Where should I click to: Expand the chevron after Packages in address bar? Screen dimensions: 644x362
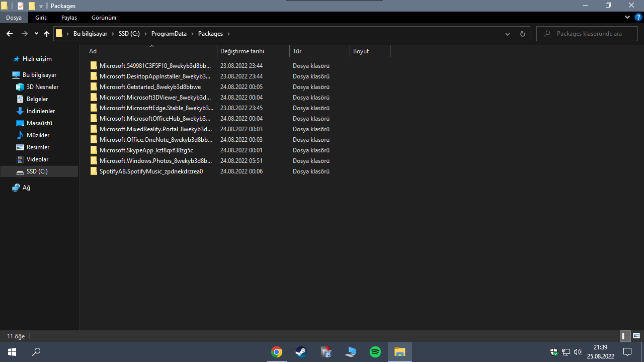tap(228, 34)
